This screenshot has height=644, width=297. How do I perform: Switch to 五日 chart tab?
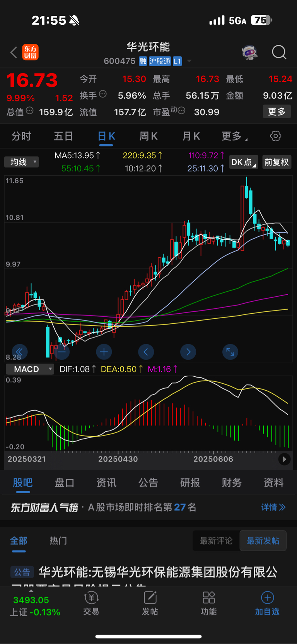[63, 136]
